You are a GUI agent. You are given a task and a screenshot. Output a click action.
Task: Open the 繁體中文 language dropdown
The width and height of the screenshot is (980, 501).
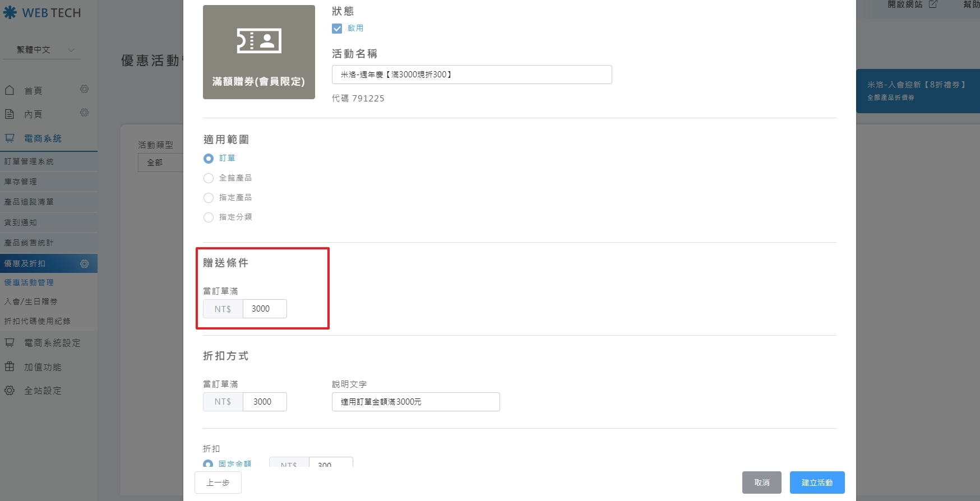(41, 50)
